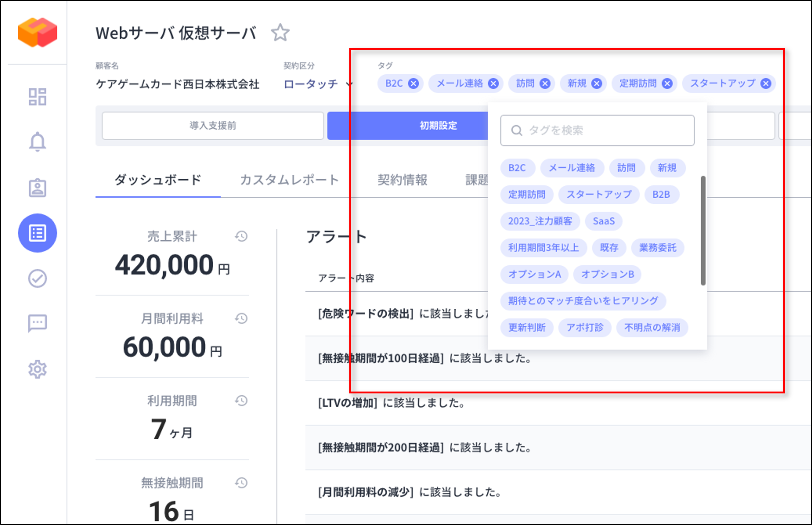Open the 契約情報 tab
Image resolution: width=812 pixels, height=525 pixels.
tap(403, 180)
